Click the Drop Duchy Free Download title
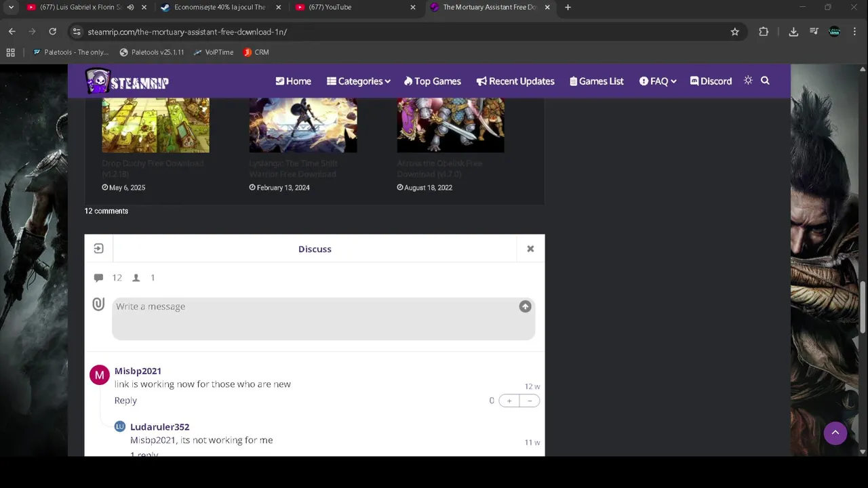Viewport: 868px width, 488px height. [153, 169]
